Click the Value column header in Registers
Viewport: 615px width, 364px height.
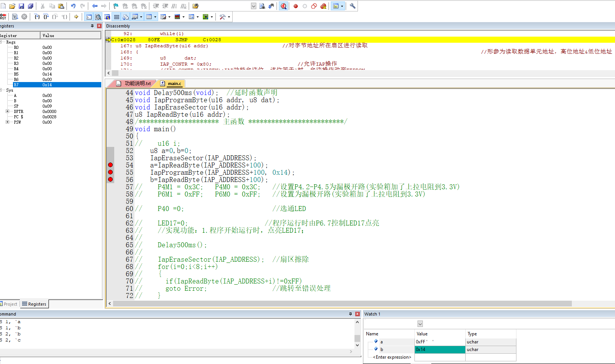point(71,35)
